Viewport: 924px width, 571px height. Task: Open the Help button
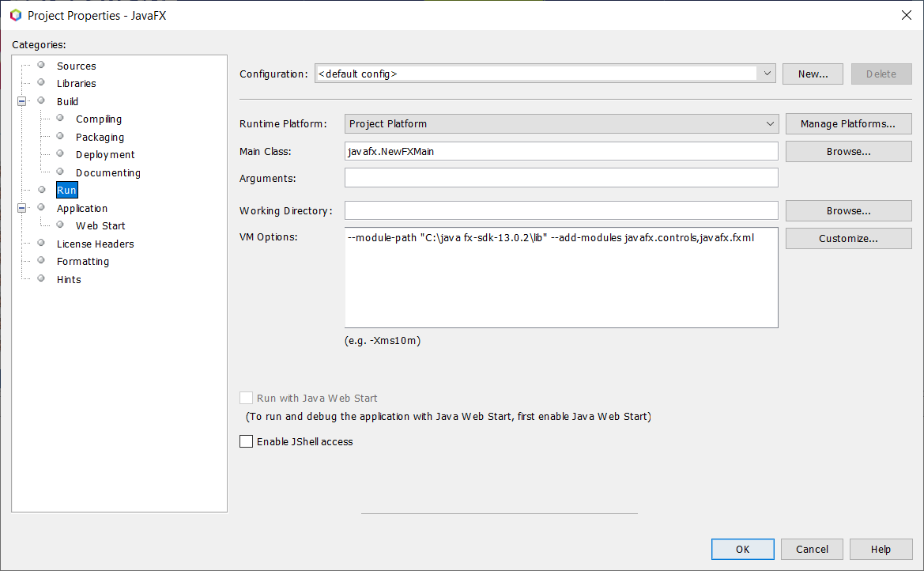(x=881, y=549)
